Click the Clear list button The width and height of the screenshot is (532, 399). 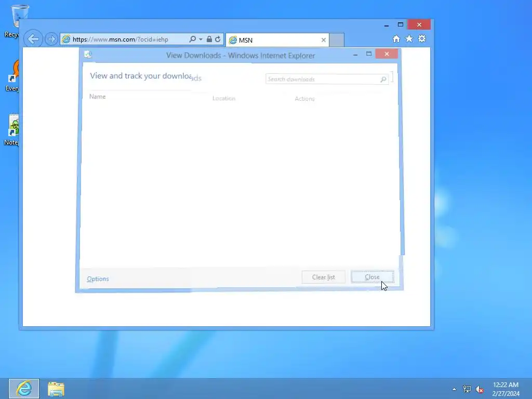[323, 277]
